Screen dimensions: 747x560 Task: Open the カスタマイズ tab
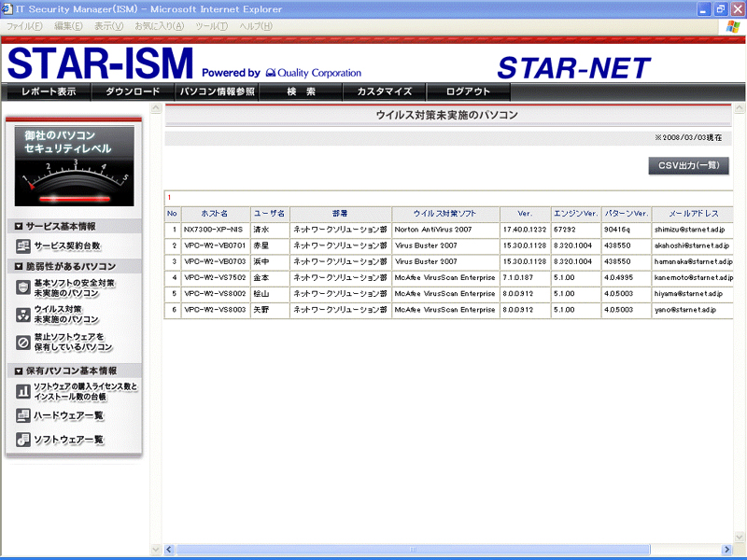point(385,91)
